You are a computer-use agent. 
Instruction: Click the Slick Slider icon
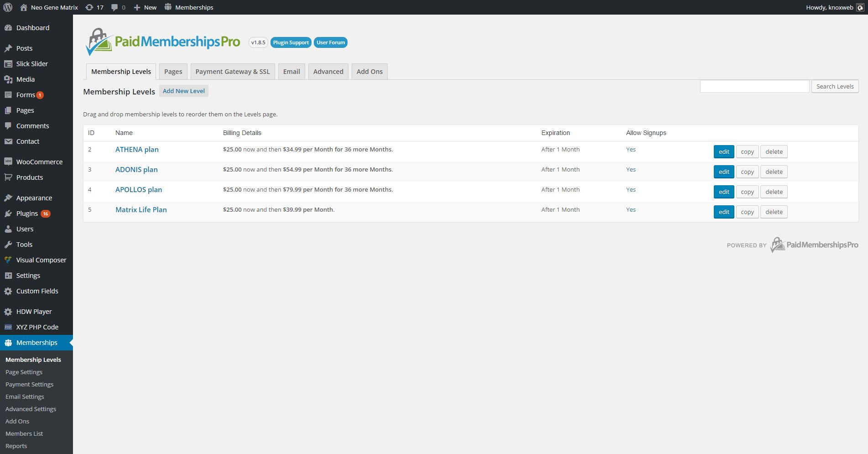[x=8, y=64]
